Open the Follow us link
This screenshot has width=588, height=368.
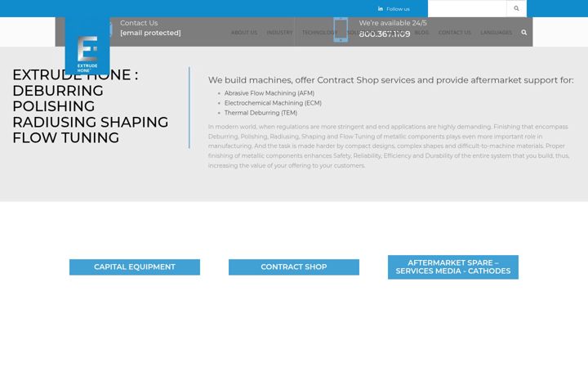(x=398, y=9)
